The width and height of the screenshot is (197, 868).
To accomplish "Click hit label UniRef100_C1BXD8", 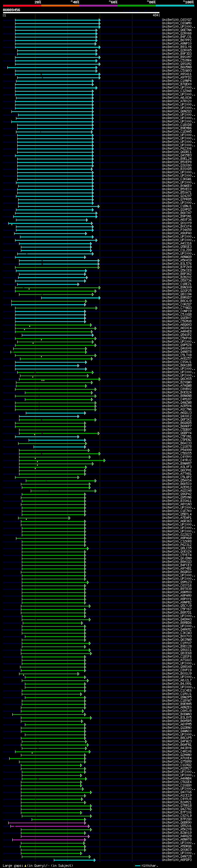I will (177, 125).
